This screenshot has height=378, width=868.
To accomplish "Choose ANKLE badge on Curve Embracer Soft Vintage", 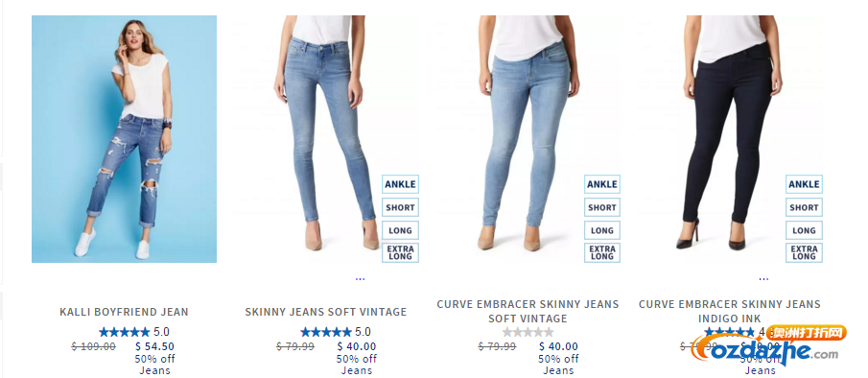I will coord(602,184).
